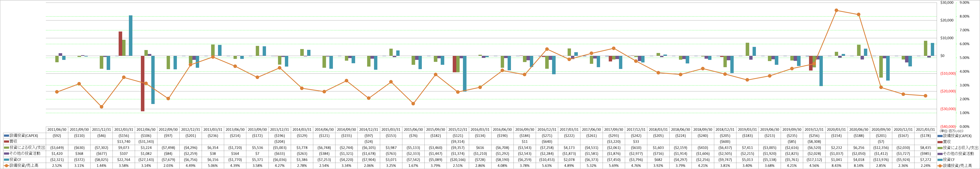Select the 設備投資/売上高 label in the left legend

coord(24,166)
